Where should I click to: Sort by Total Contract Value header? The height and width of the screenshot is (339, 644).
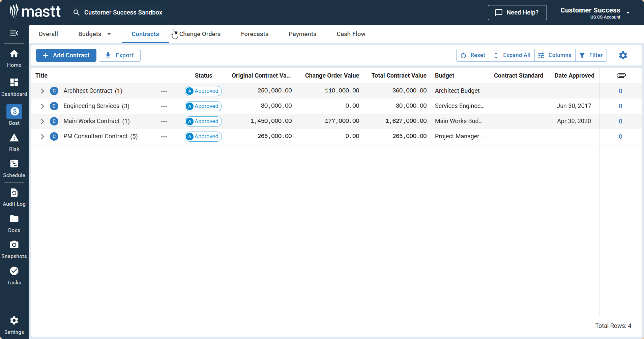click(399, 76)
